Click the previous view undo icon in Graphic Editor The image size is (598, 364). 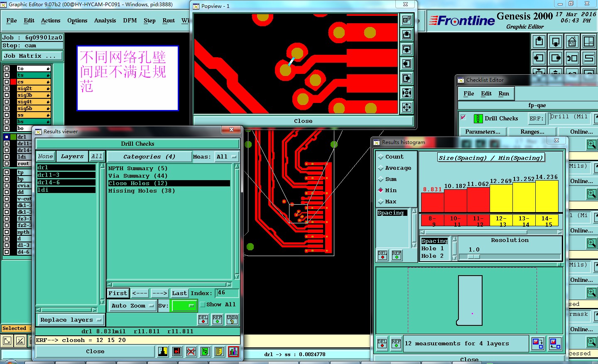572,58
